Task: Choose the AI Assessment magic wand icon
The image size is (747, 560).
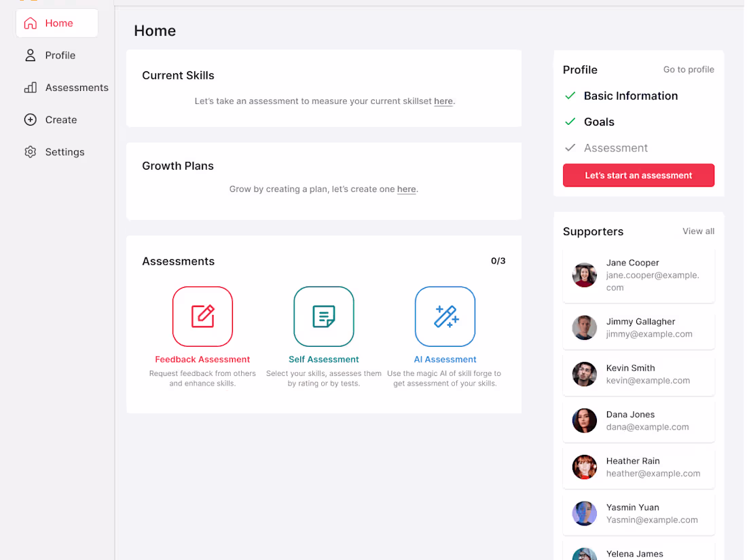Action: (445, 316)
